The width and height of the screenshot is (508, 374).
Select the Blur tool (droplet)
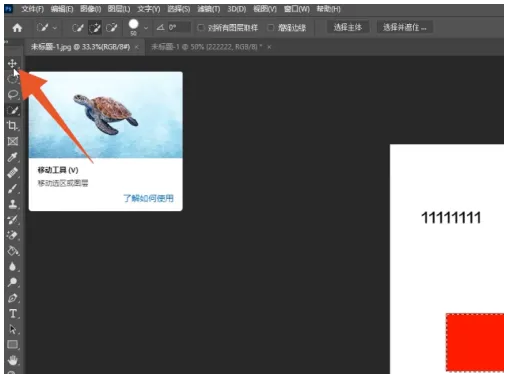point(13,267)
